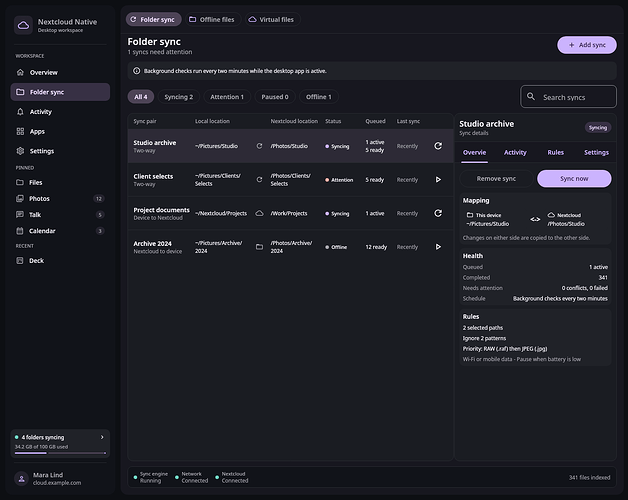Click the two-way arrows icon in Client selects row
Screen dimensions: 628x500
pos(260,179)
